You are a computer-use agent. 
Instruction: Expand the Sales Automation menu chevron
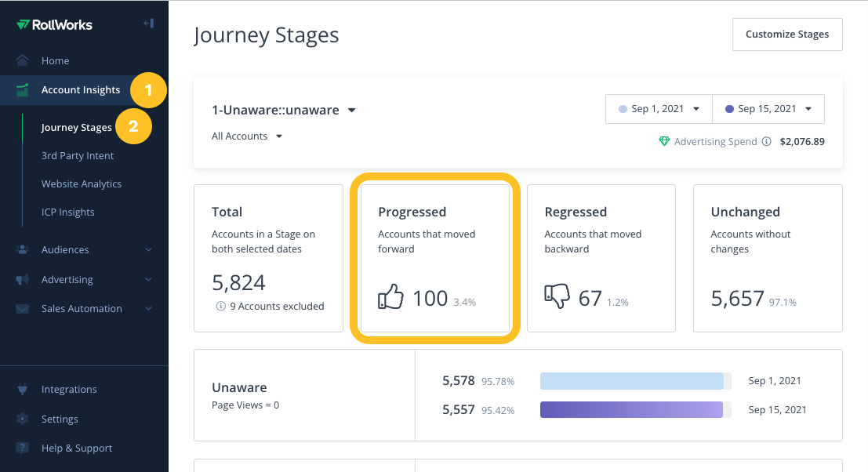tap(148, 308)
